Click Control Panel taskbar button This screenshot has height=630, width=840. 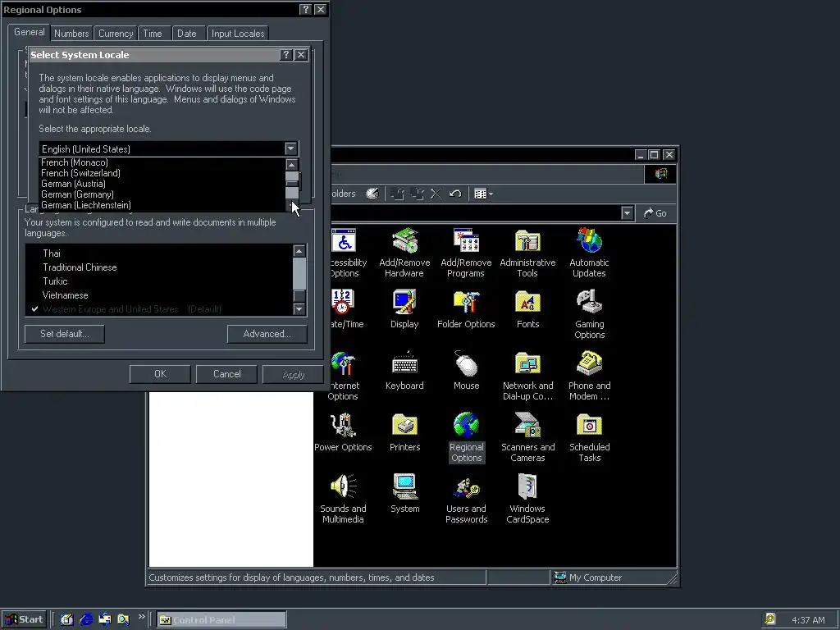[221, 620]
